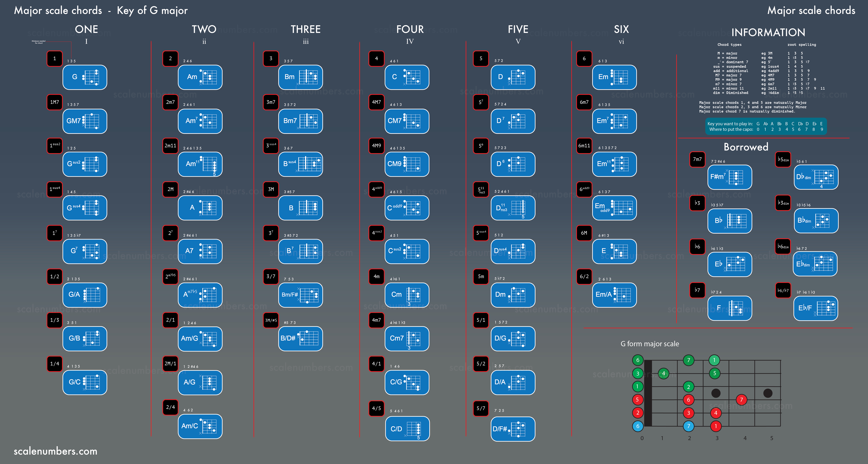Choose the Dsus4 chord diagram
Image resolution: width=868 pixels, height=464 pixels.
(x=513, y=251)
